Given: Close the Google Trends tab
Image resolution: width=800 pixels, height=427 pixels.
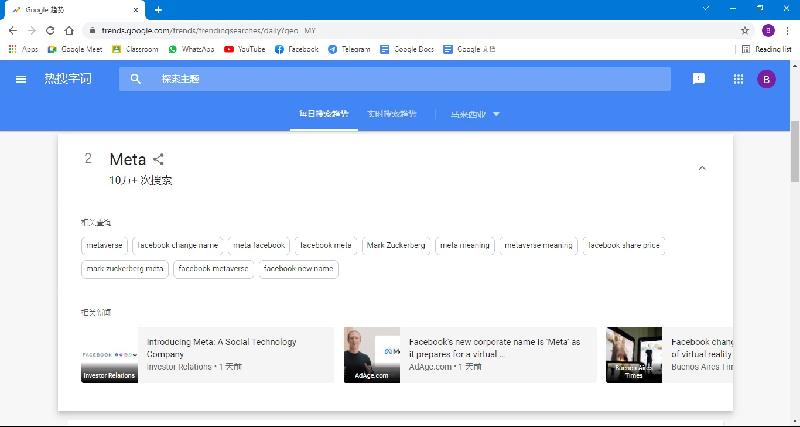Looking at the screenshot, I should click(x=136, y=10).
